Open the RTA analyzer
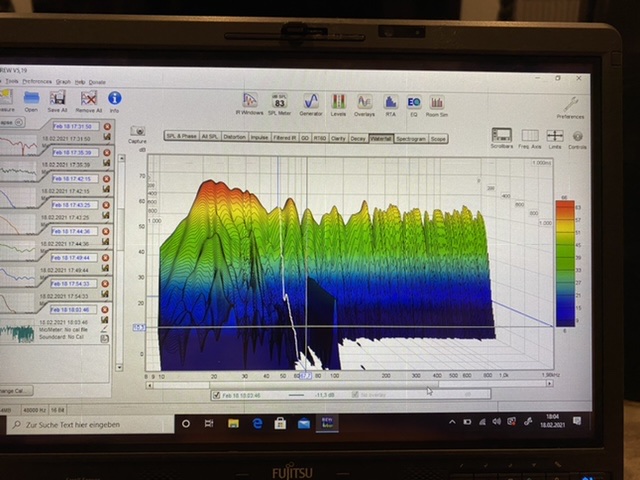640x480 pixels. 390,102
